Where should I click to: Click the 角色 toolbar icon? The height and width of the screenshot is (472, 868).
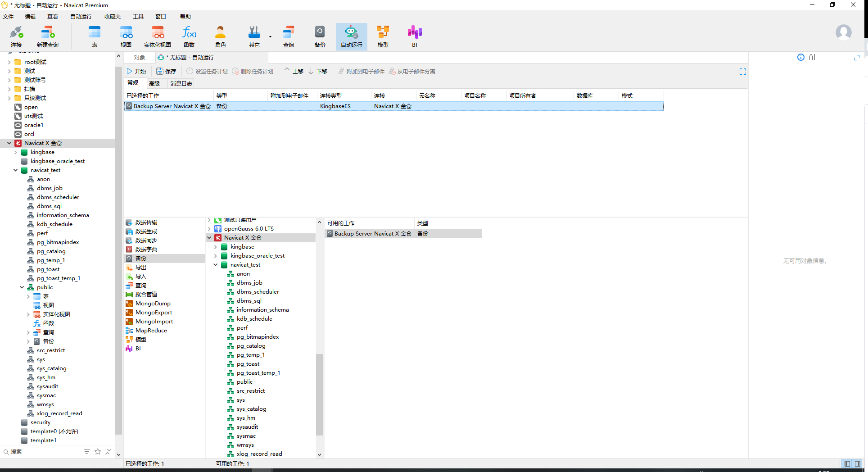tap(221, 36)
